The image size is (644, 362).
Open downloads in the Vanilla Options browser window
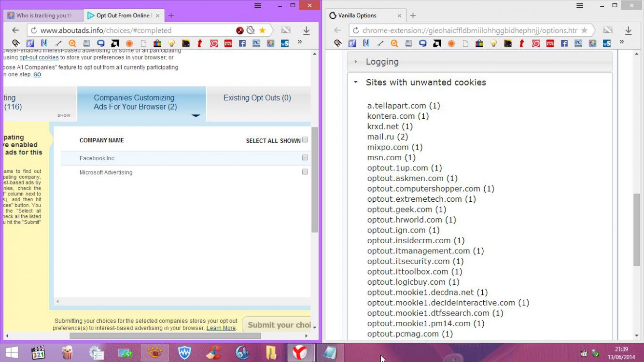pos(628,30)
